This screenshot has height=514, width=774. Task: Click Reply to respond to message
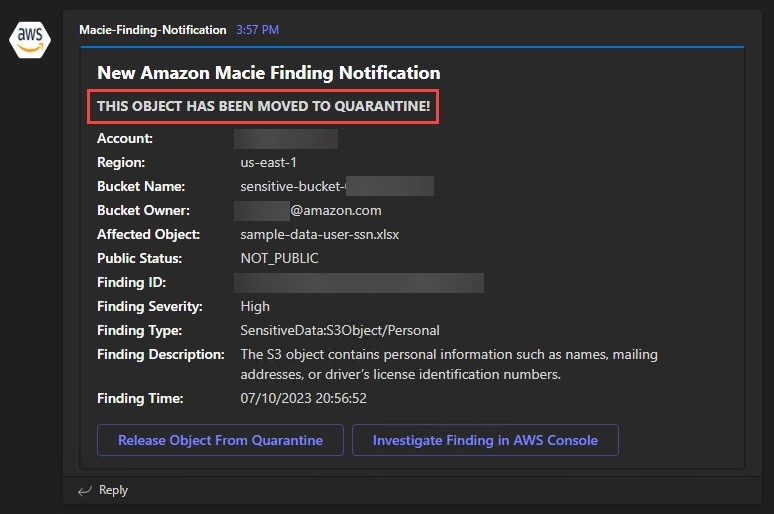coord(113,490)
